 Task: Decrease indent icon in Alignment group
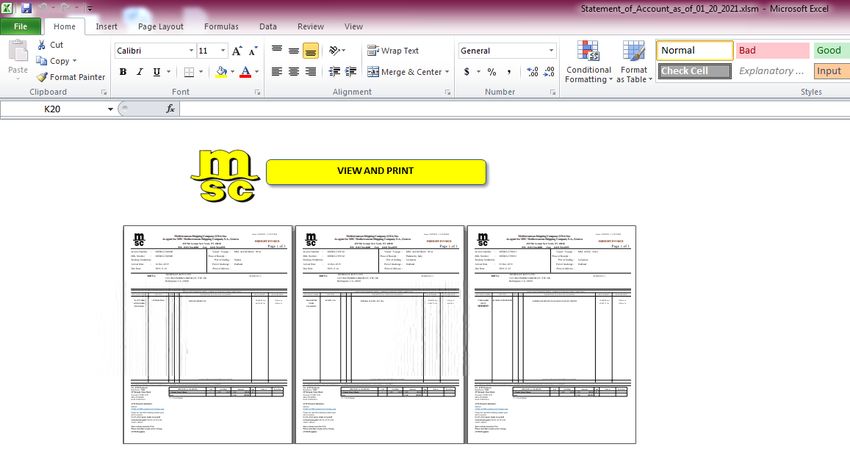[x=334, y=72]
